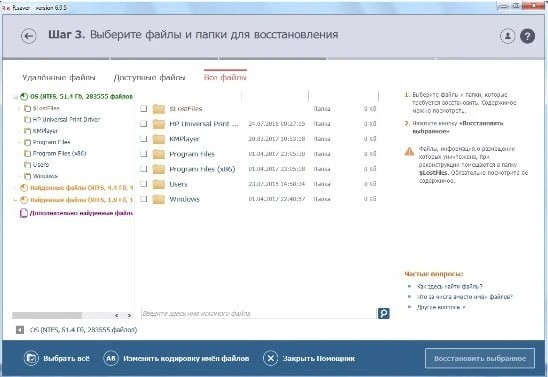Viewport: 548px width, 377px height.
Task: Click the file name search field
Action: [x=259, y=313]
